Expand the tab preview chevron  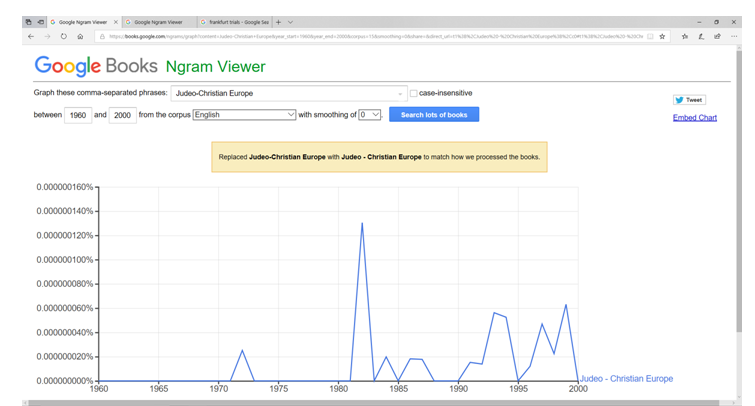click(290, 22)
